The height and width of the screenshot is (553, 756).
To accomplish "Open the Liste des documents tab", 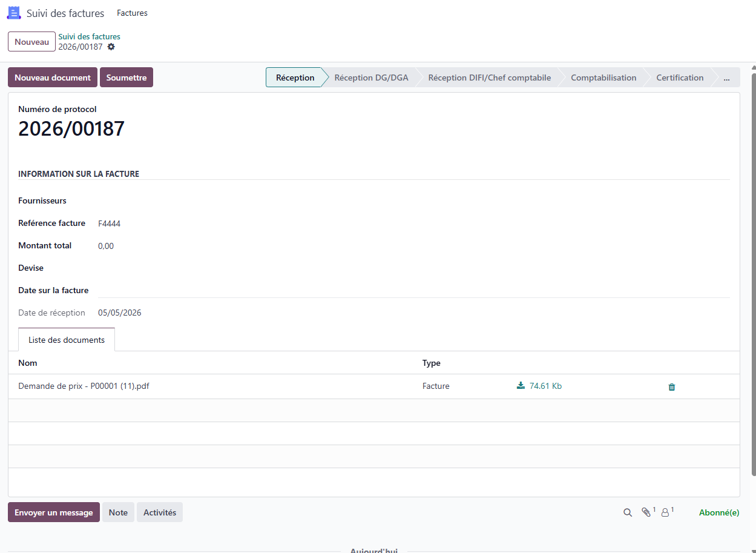I will pos(67,340).
